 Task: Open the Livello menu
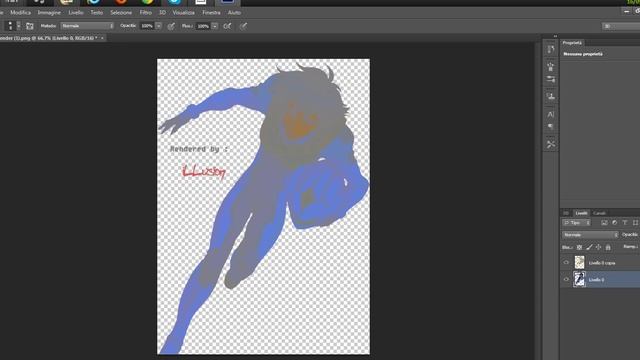point(76,13)
